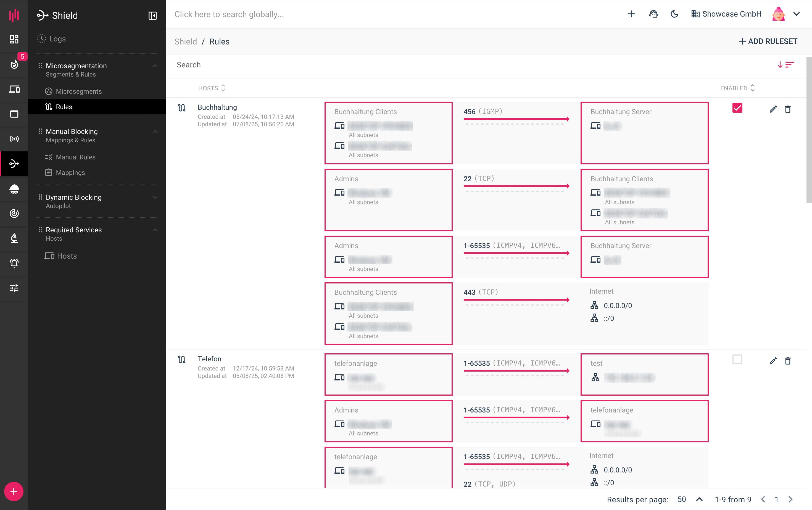Enable the Telefon ruleset checkbox
The image size is (812, 510).
737,359
